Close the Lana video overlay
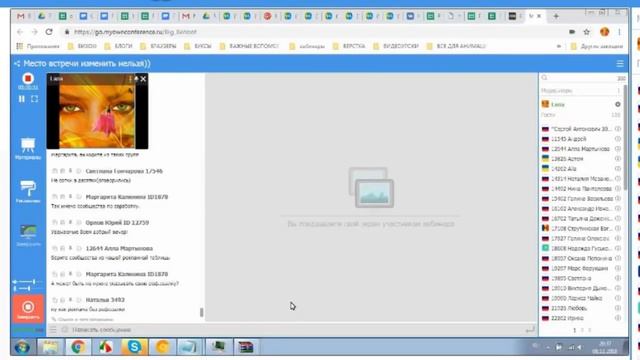This screenshot has width=640, height=360. click(143, 79)
